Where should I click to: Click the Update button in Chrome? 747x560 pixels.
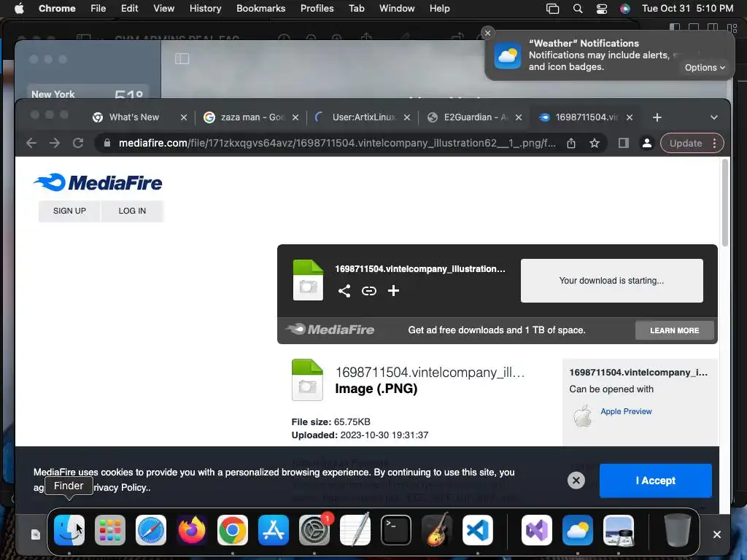(x=686, y=144)
